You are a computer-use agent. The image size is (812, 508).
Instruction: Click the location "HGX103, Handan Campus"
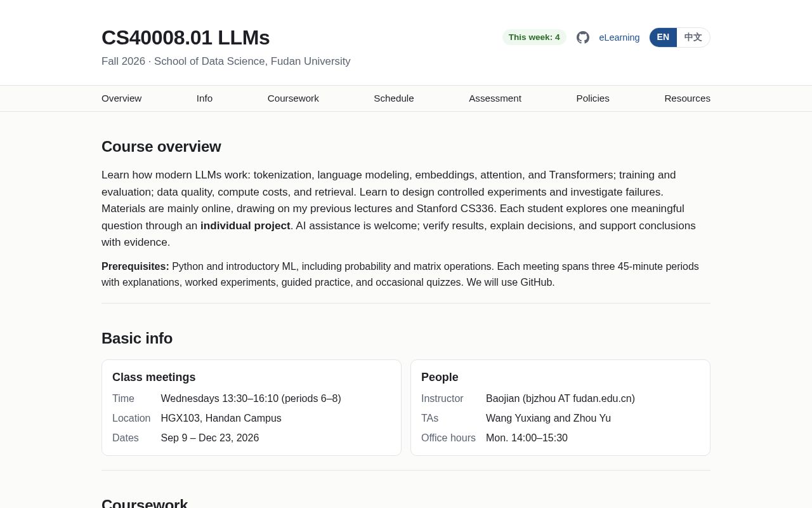[x=221, y=418]
